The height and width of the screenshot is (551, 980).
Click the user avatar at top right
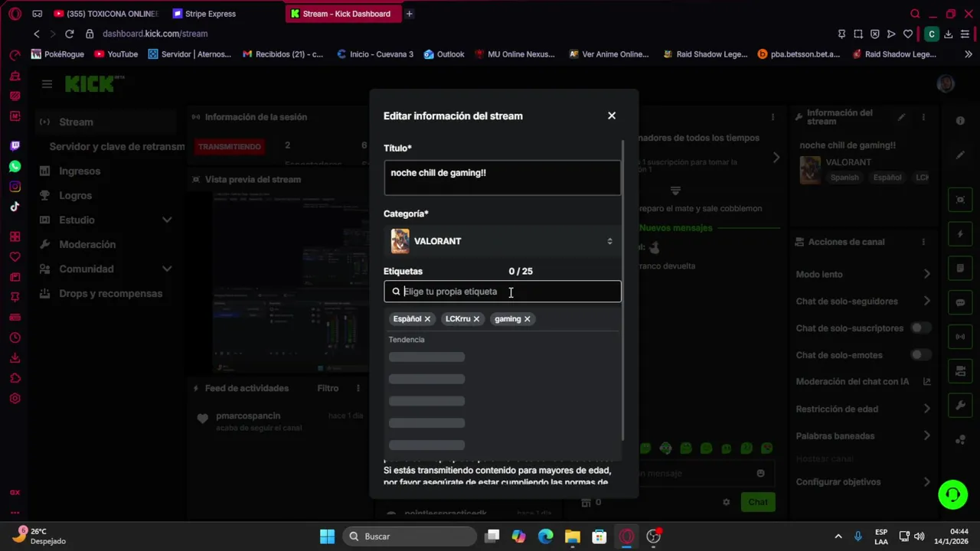(x=946, y=84)
